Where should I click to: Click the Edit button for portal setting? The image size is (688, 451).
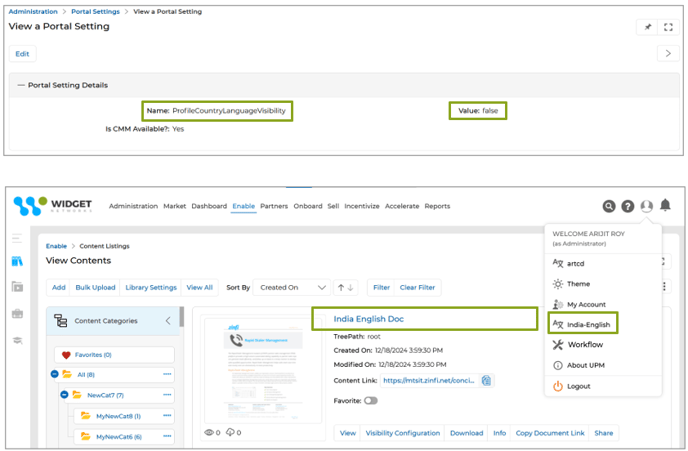[x=22, y=54]
